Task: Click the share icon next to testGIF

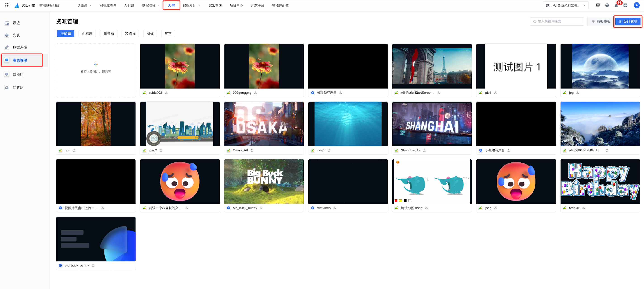Action: pos(584,208)
